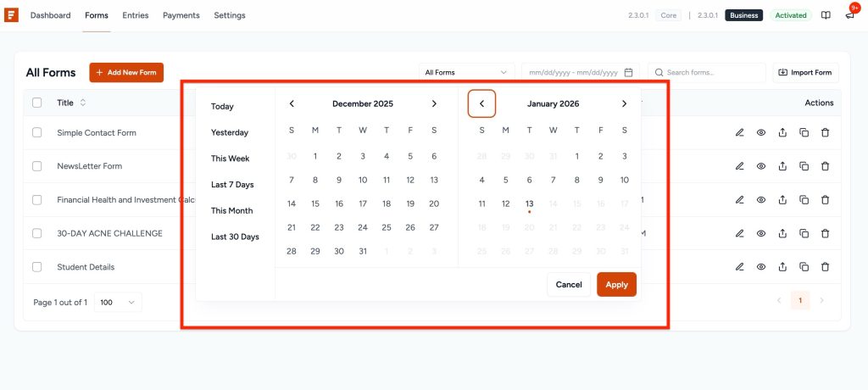Duplicate the 30-DAY ACNE CHALLENGE form

coord(804,233)
